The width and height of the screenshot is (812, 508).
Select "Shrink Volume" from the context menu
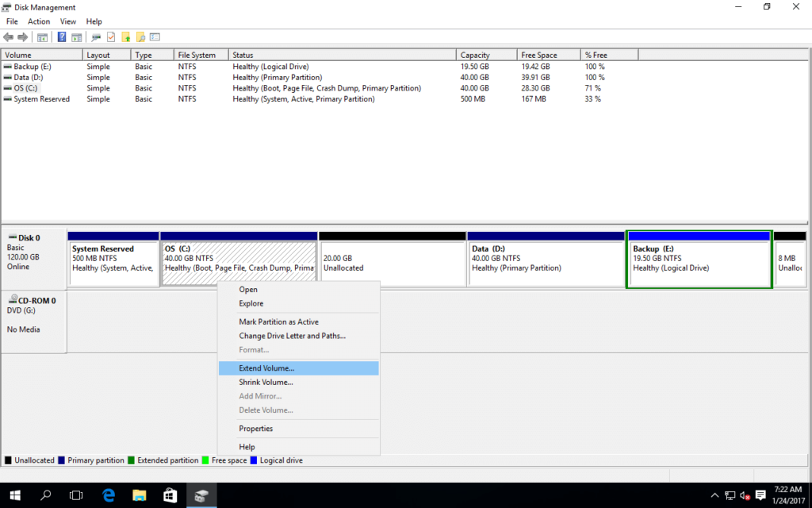(x=266, y=382)
